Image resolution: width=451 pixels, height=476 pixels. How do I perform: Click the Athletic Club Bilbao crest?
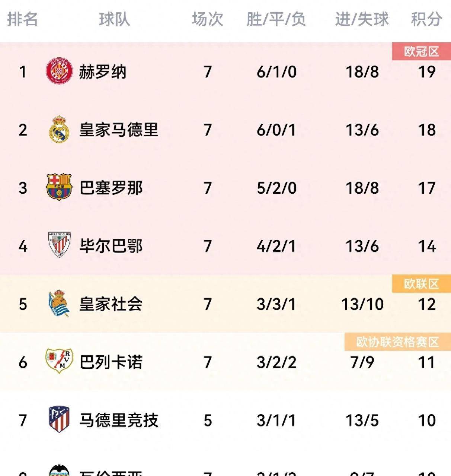[59, 245]
